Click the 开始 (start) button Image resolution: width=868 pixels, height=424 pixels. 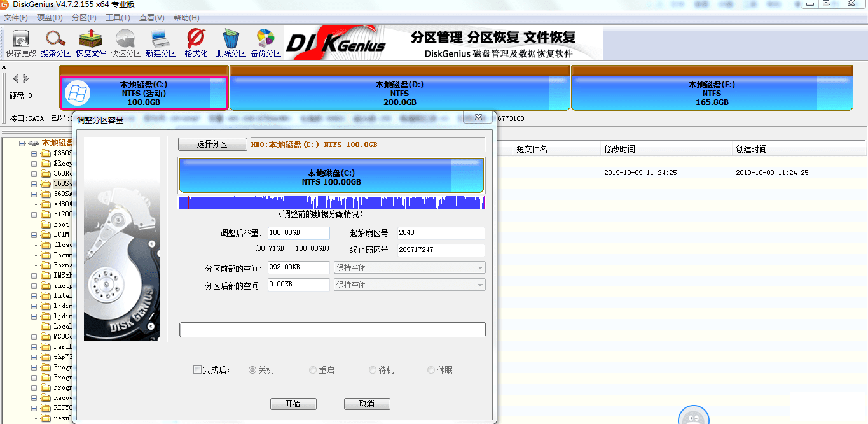coord(293,404)
